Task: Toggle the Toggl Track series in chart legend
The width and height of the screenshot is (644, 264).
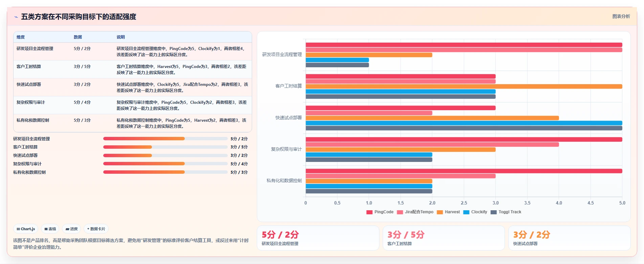Action: click(506, 212)
